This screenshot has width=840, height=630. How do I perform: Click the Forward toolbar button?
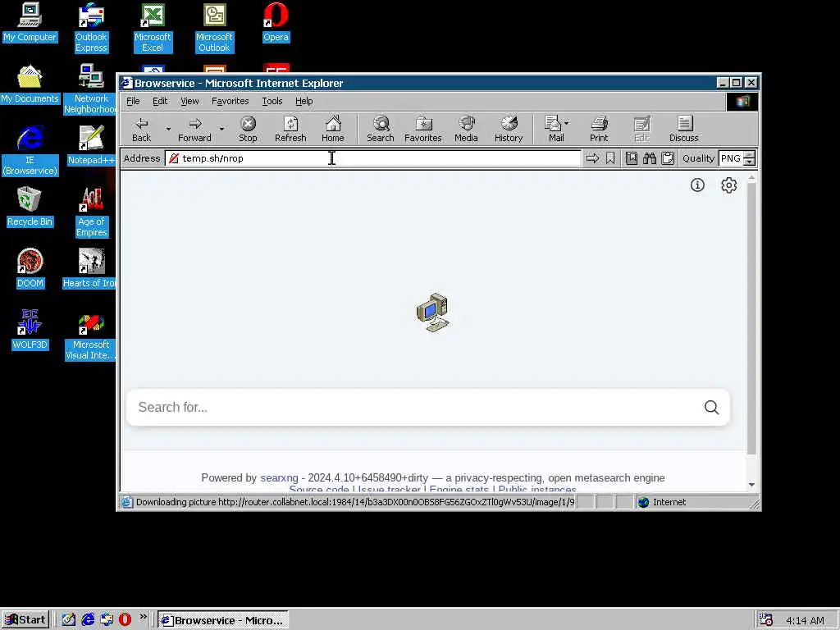[194, 129]
